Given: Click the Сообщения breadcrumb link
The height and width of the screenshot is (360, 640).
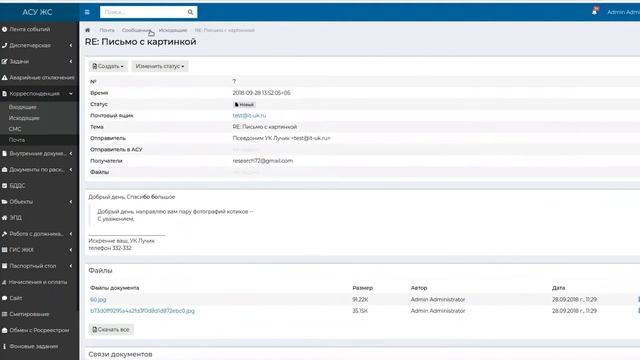Looking at the screenshot, I should point(136,30).
